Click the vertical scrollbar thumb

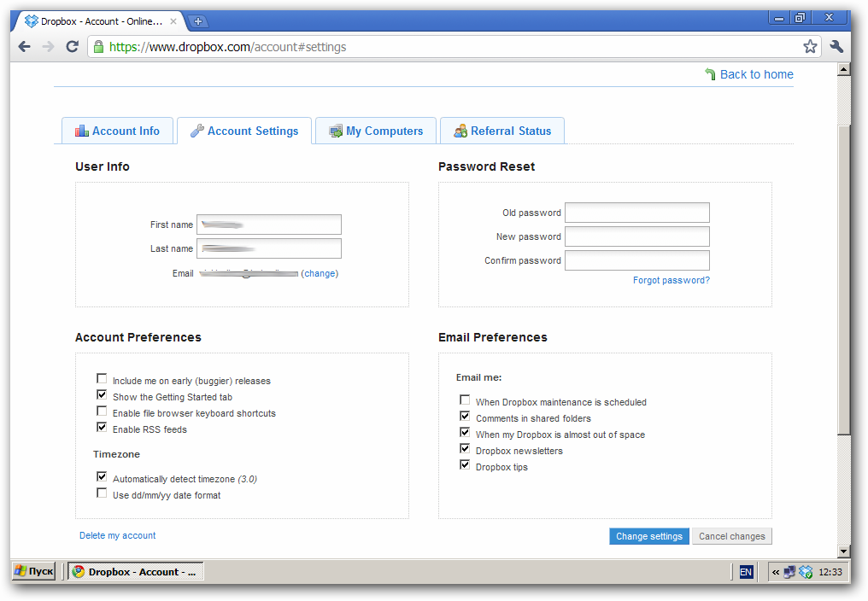coord(843,280)
